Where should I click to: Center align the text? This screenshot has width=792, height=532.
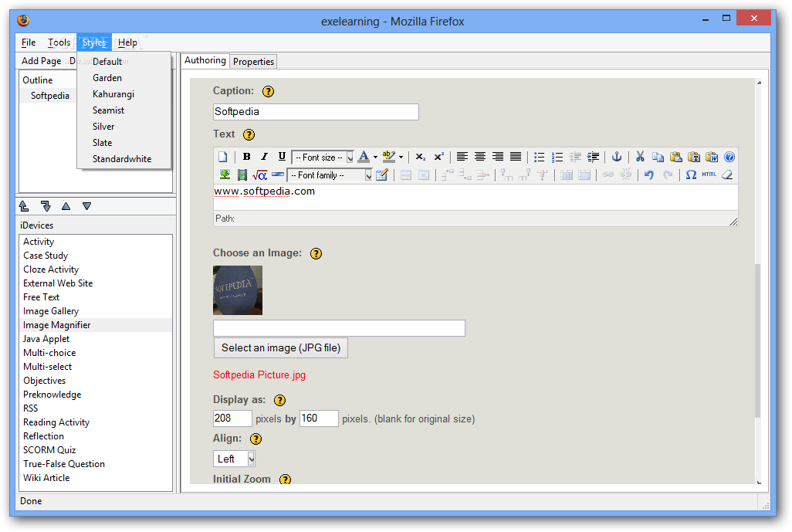480,157
